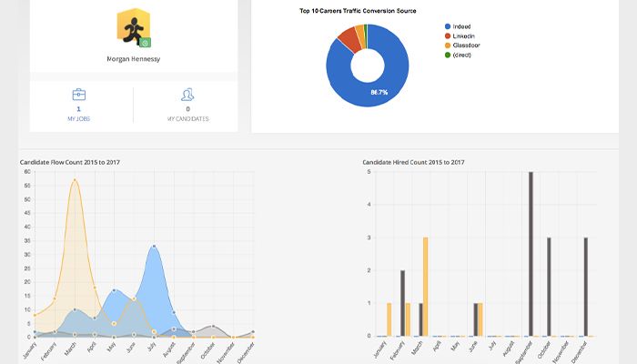This screenshot has width=637, height=364.
Task: Click the dark October hired bar
Action: (549, 287)
